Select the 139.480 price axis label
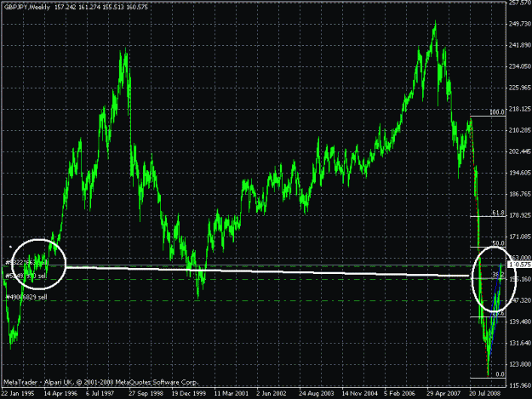The image size is (532, 399). pos(519,322)
